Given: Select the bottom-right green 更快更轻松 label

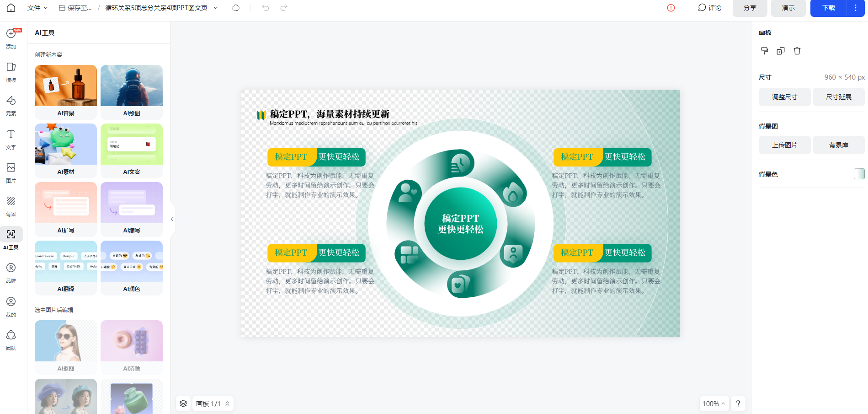Looking at the screenshot, I should [625, 253].
